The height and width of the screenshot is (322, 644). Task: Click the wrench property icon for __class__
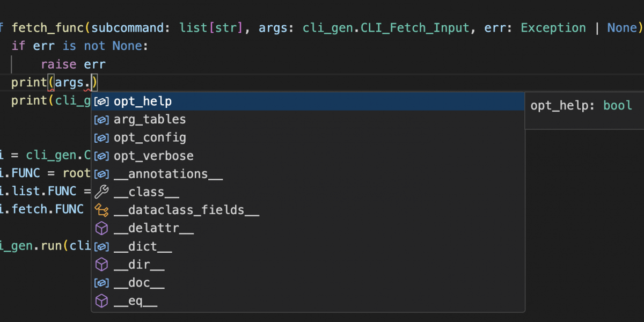coord(101,192)
